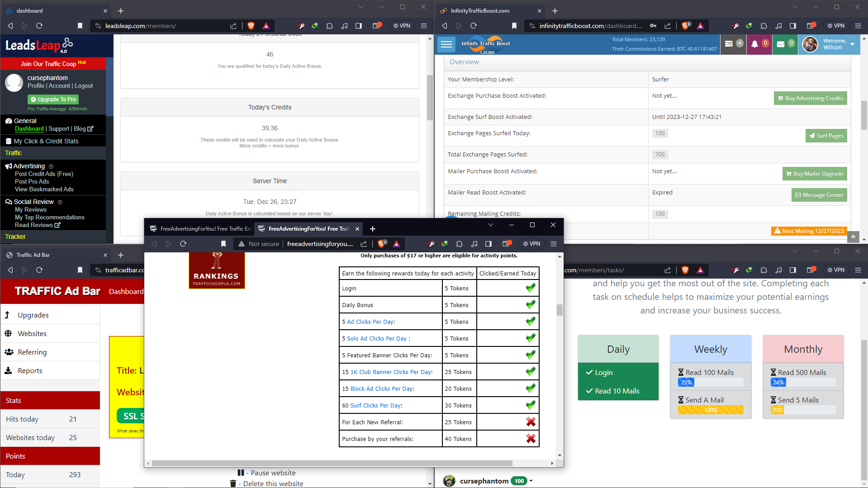The width and height of the screenshot is (868, 488).
Task: Click the Brave Shields icon in LeadsLeap window
Action: click(x=251, y=26)
